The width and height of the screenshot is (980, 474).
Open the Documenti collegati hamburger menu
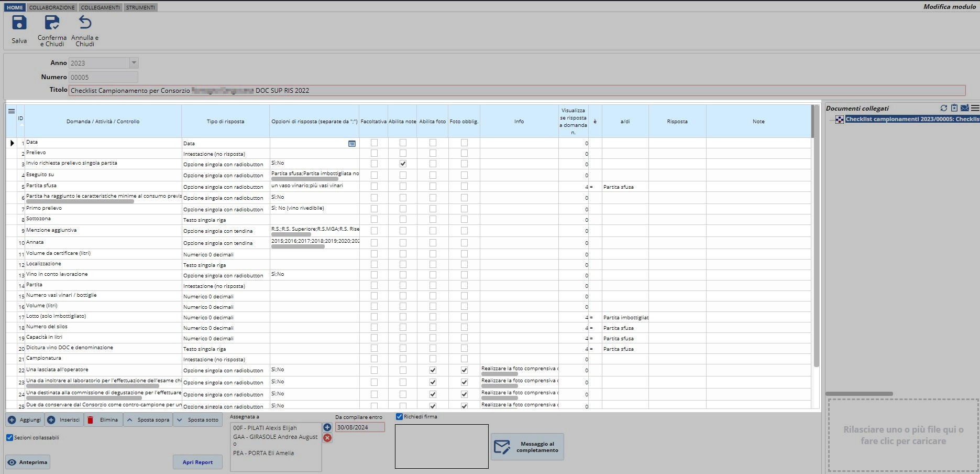[x=975, y=108]
